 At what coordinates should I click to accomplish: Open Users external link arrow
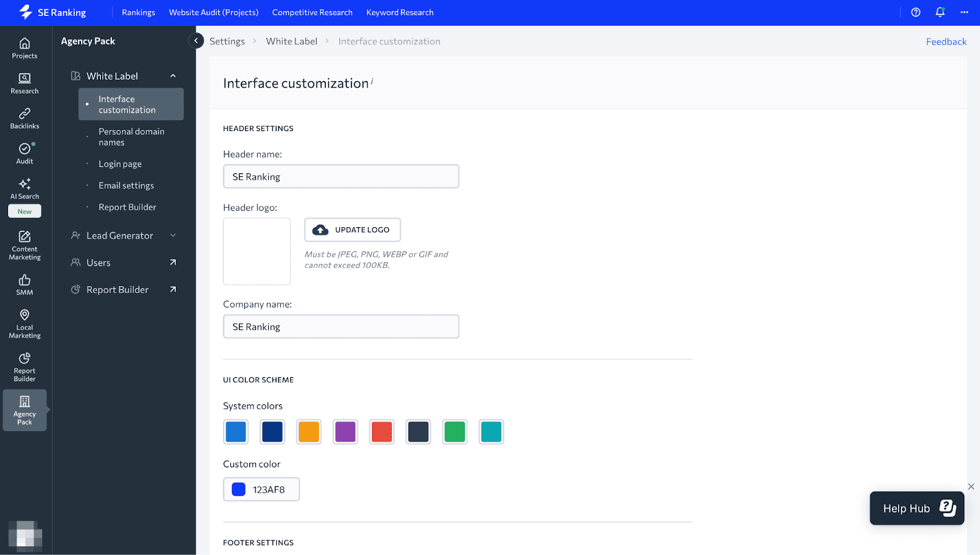173,262
